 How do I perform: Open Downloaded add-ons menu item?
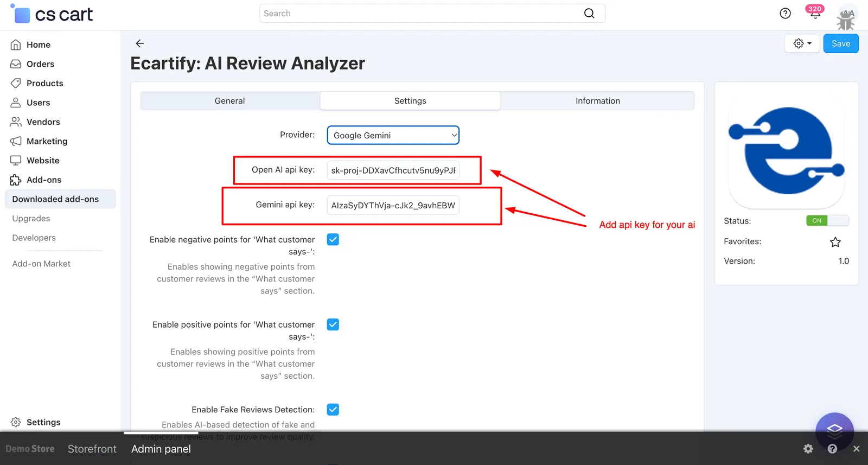pos(60,199)
